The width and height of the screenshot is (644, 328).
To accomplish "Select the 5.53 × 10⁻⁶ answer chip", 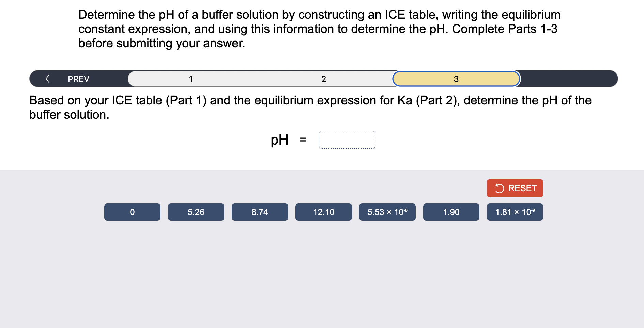I will pos(387,212).
